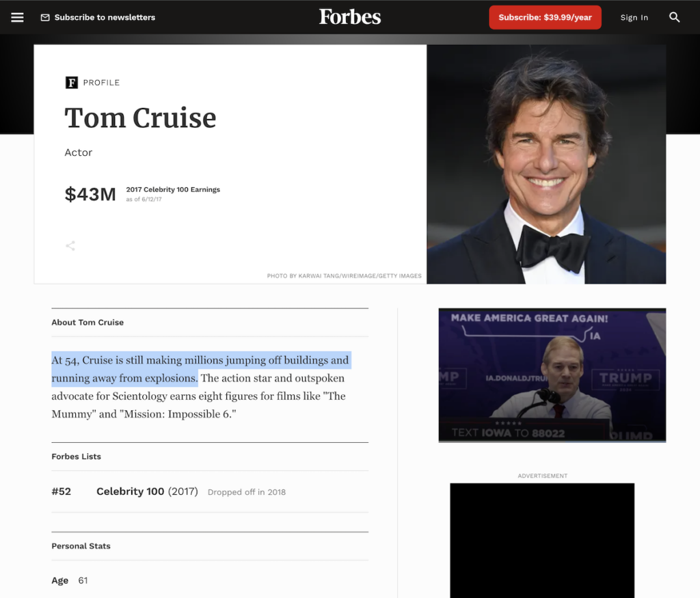This screenshot has height=598, width=700.
Task: Click the About Tom Cruise heading
Action: [x=87, y=322]
